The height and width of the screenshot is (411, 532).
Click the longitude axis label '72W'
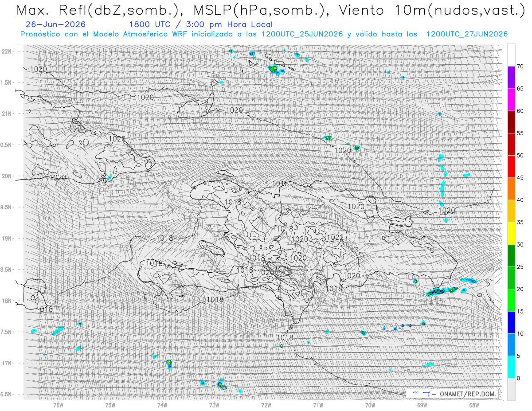pyautogui.click(x=266, y=404)
